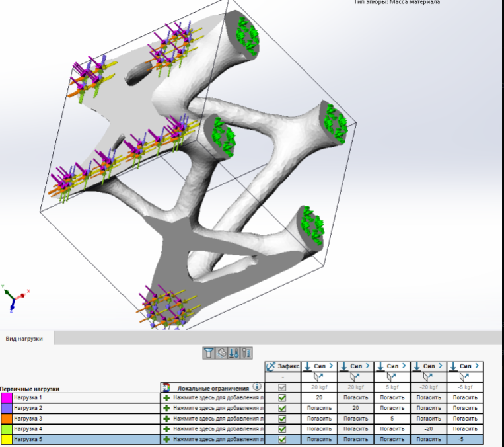Edit value 20 in Нагрузка 1 row
This screenshot has width=504, height=447.
(x=319, y=398)
